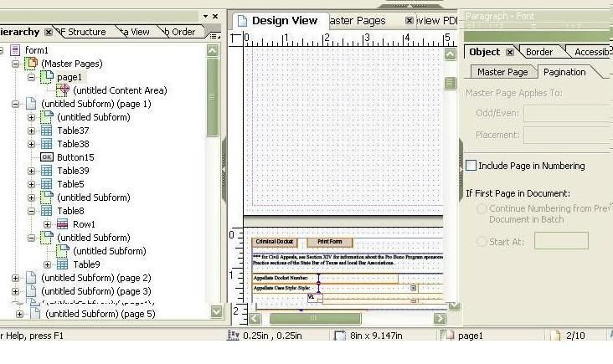Click the Row1 row icon
Image resolution: width=613 pixels, height=364 pixels.
63,224
